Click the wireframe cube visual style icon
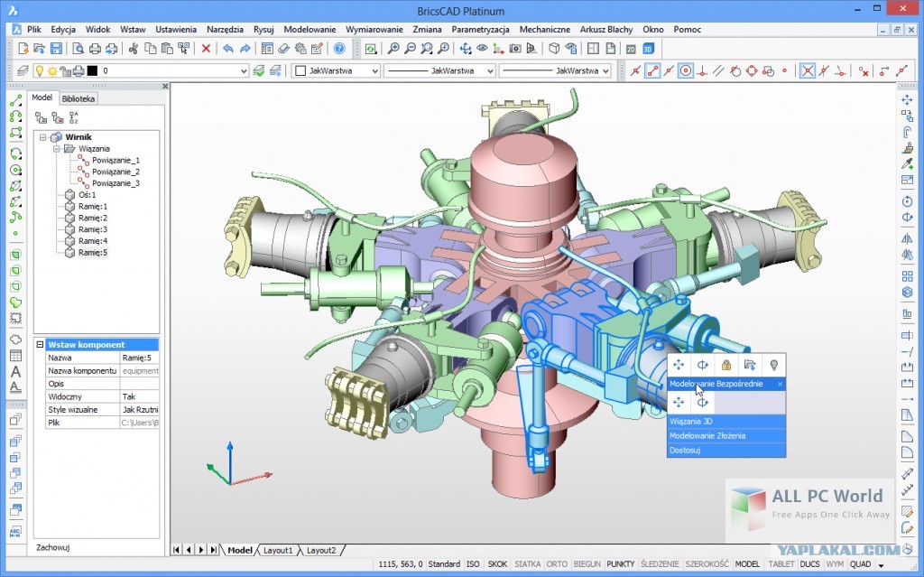924x577 pixels. 554,49
